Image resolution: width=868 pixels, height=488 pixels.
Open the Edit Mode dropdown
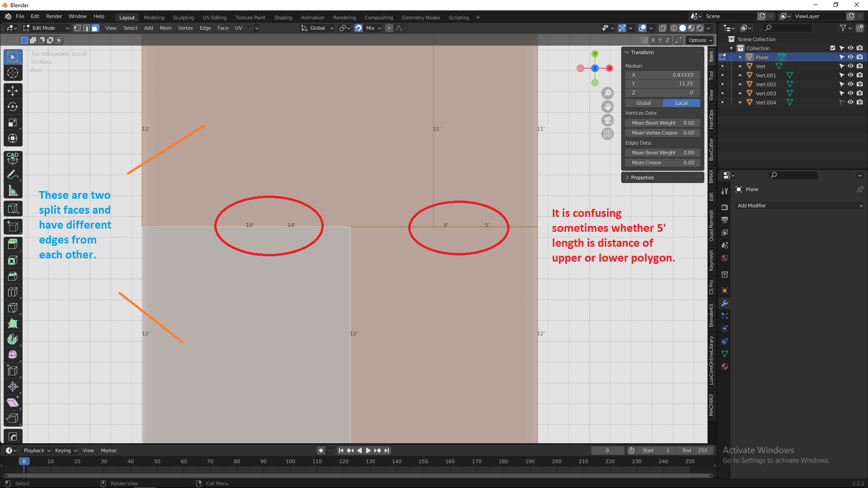[46, 28]
